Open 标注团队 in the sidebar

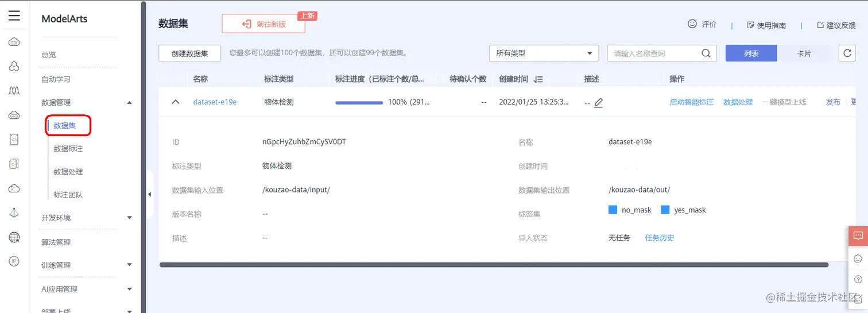pos(68,195)
